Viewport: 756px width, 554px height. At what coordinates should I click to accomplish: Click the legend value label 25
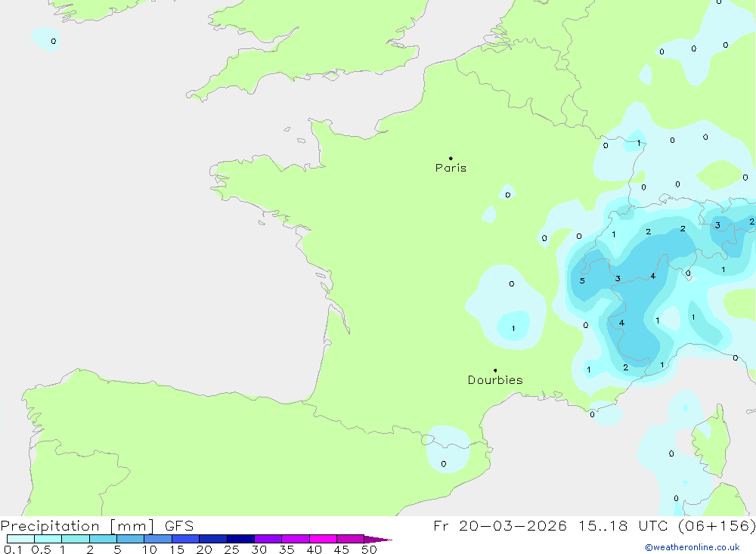tap(231, 549)
